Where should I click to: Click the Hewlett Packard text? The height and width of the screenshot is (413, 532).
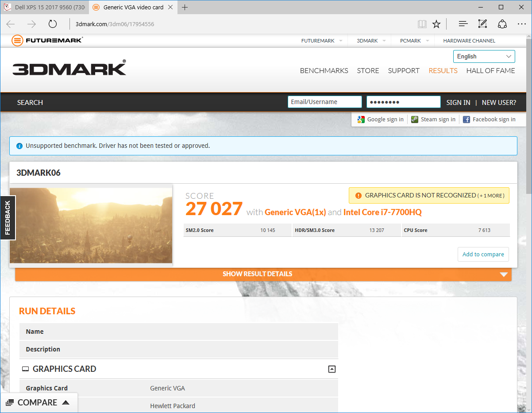pos(173,406)
